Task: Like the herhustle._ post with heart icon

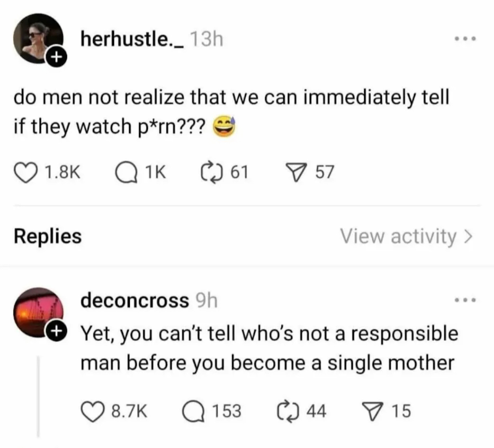Action: (x=25, y=173)
